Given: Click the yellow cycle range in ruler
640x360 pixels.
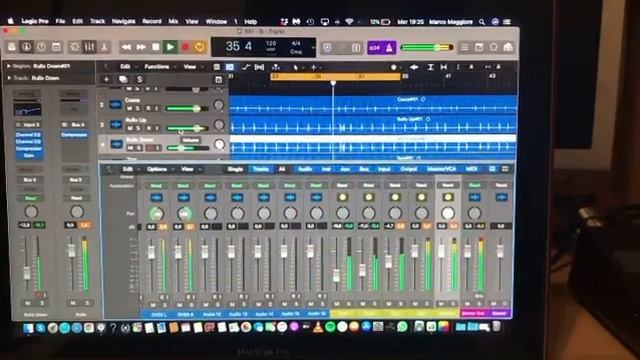Looking at the screenshot, I should pos(335,76).
